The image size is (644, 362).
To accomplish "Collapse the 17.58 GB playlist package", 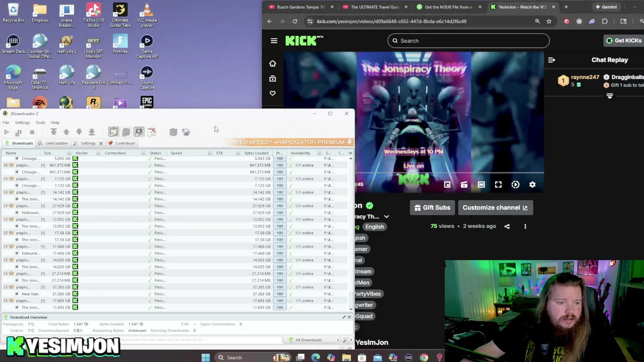I will coord(6,233).
